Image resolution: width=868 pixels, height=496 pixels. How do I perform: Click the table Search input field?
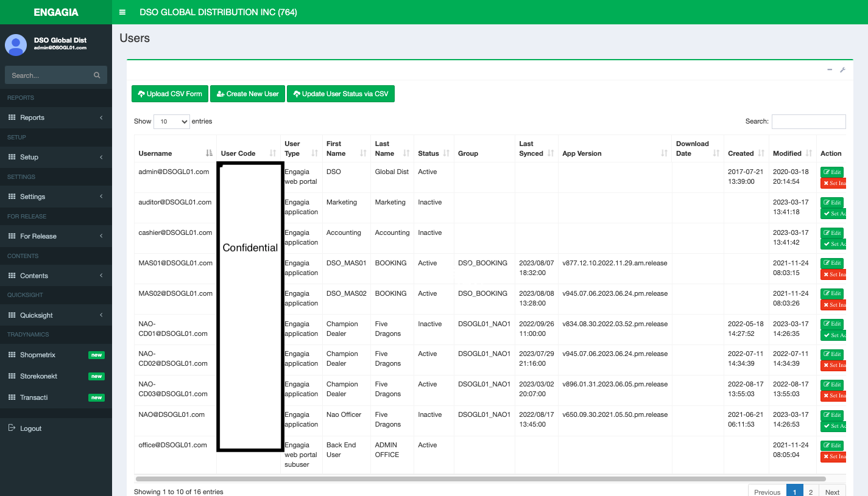(808, 122)
